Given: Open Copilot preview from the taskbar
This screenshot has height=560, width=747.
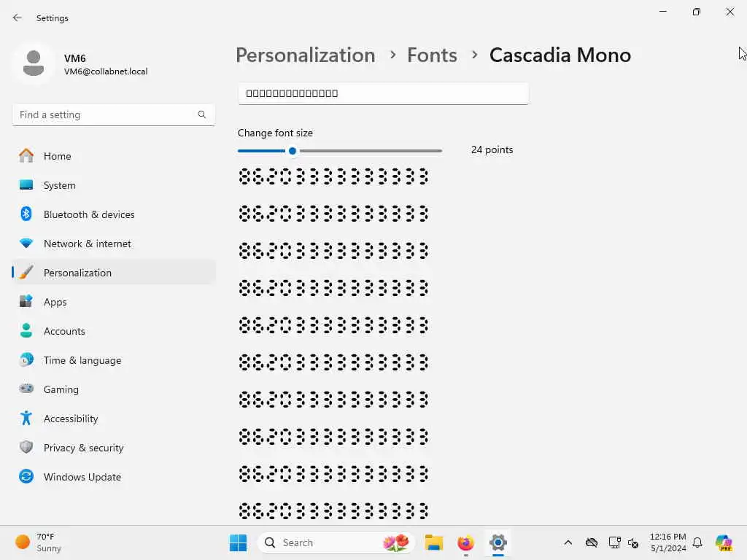Looking at the screenshot, I should [x=724, y=542].
